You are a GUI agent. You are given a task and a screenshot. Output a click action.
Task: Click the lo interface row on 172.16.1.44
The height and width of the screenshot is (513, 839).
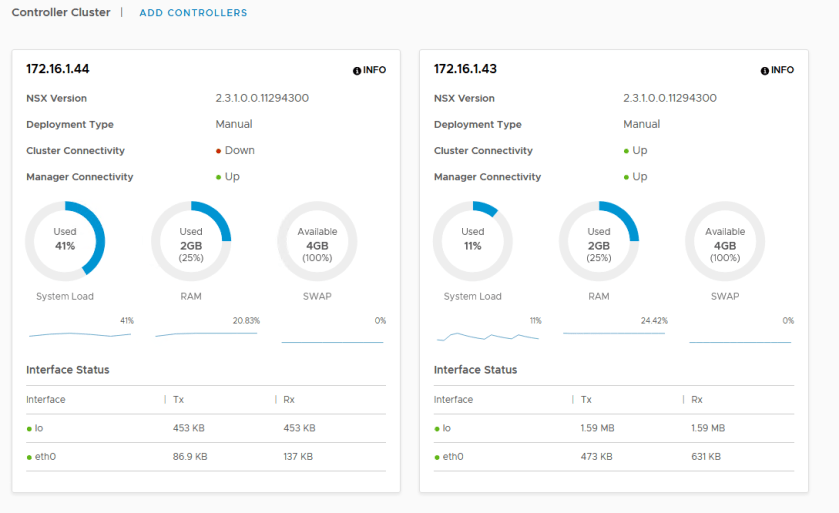206,428
